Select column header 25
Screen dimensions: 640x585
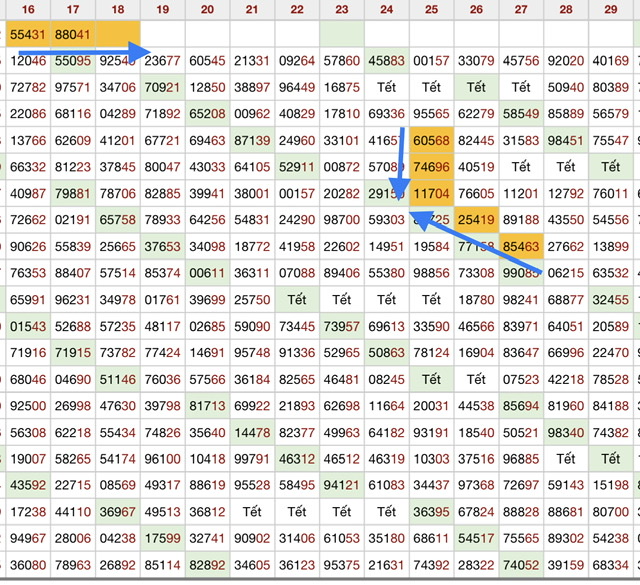coord(431,9)
